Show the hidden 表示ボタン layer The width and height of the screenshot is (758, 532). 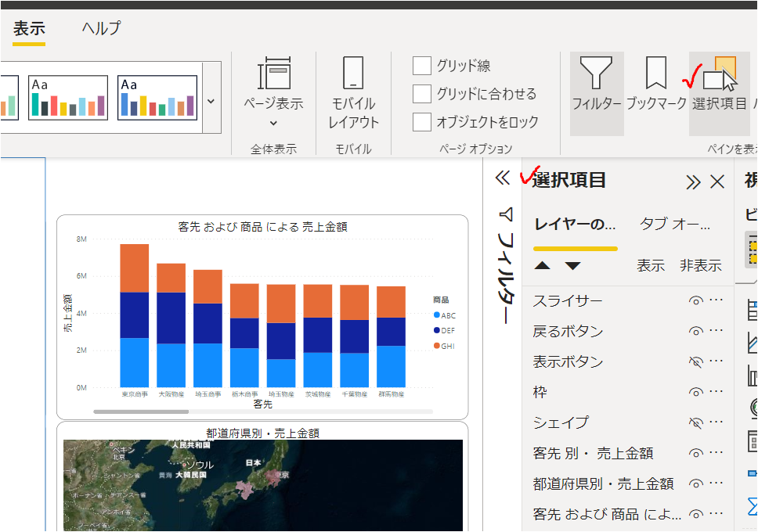pos(695,362)
